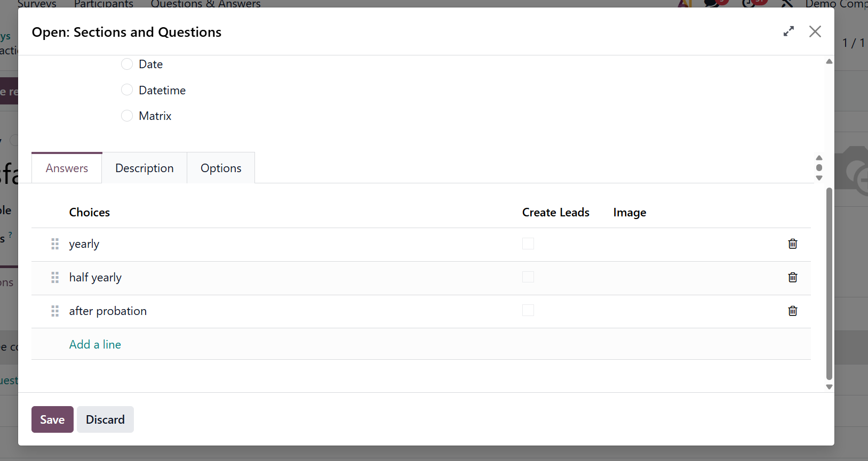Enable Create Leads for 'yearly'
Viewport: 868px width, 461px height.
pyautogui.click(x=528, y=244)
